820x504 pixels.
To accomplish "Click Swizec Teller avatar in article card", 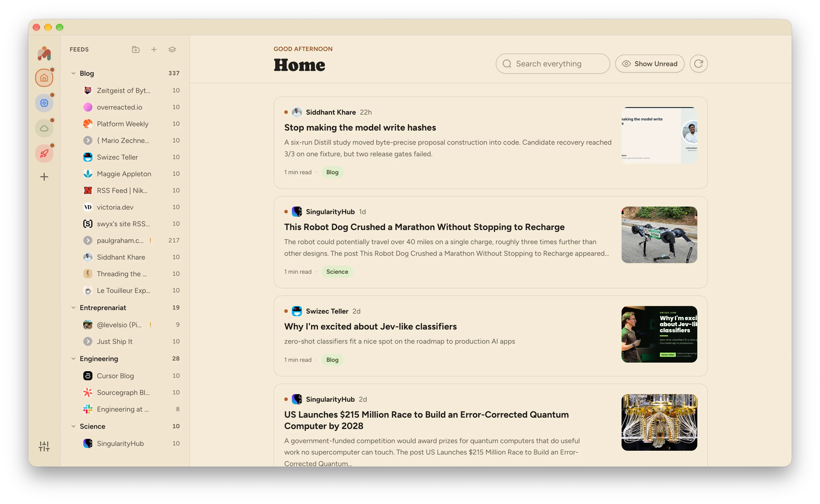I will (x=297, y=311).
